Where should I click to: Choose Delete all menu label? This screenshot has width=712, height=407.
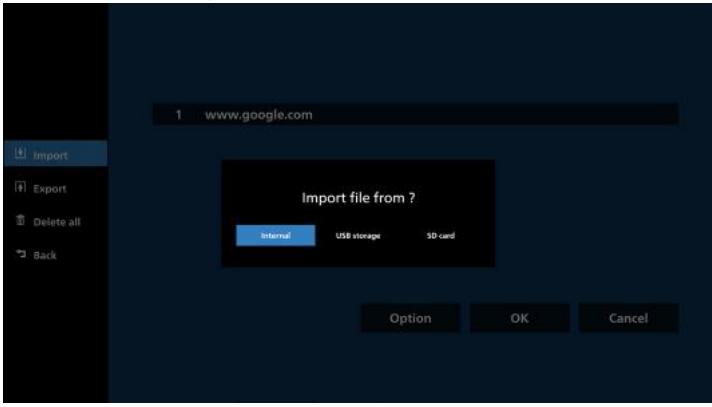pos(57,222)
